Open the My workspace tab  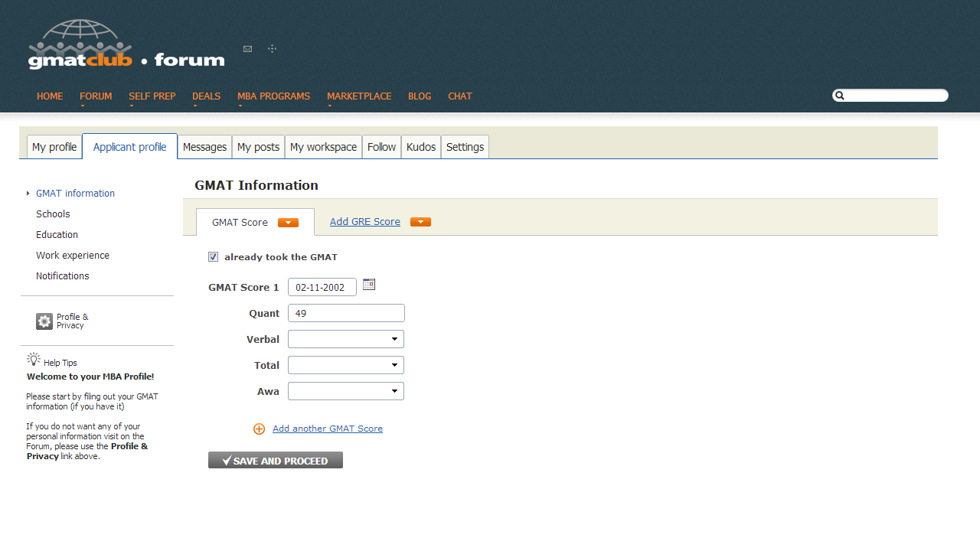coord(323,147)
